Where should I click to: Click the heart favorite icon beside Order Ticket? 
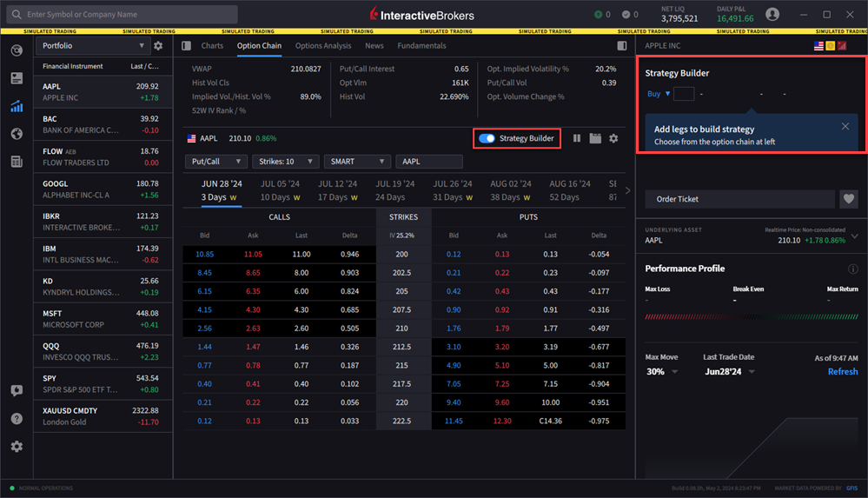pos(849,199)
